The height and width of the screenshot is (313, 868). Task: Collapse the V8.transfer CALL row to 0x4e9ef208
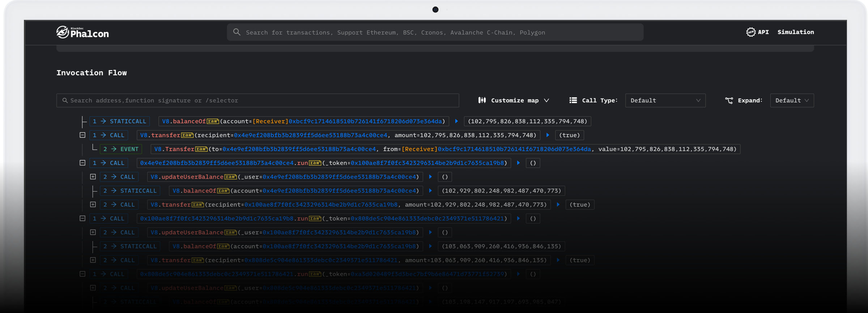(82, 135)
